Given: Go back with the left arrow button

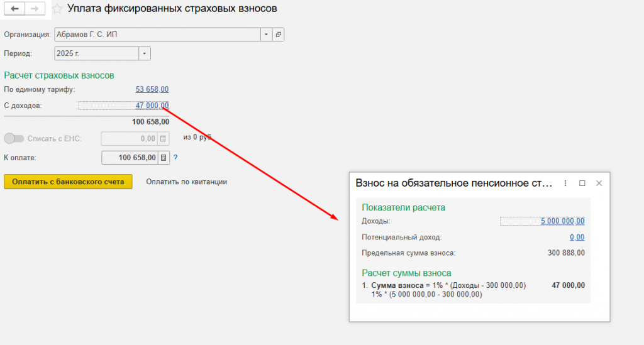Looking at the screenshot, I should pos(15,9).
